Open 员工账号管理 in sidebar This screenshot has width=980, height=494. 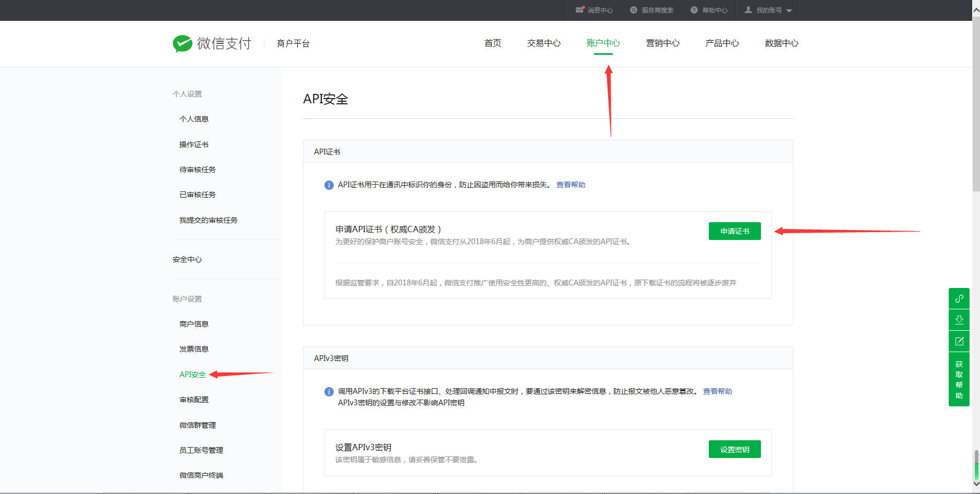[x=201, y=450]
